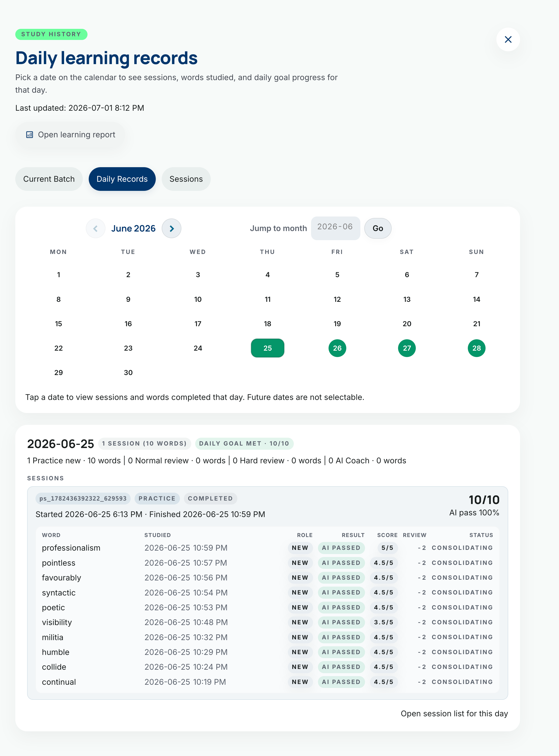
Task: Select June 27 on the calendar
Action: point(407,348)
